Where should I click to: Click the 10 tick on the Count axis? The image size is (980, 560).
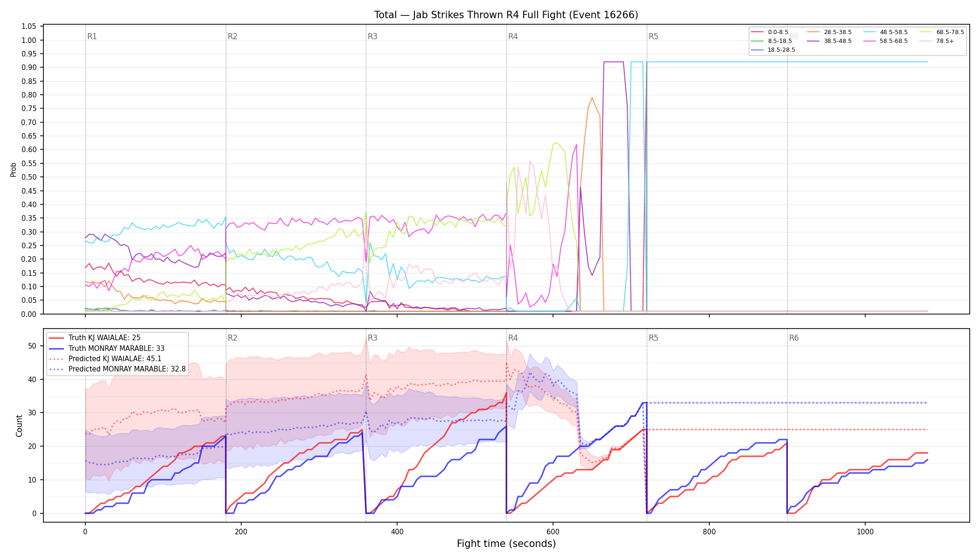tap(32, 480)
